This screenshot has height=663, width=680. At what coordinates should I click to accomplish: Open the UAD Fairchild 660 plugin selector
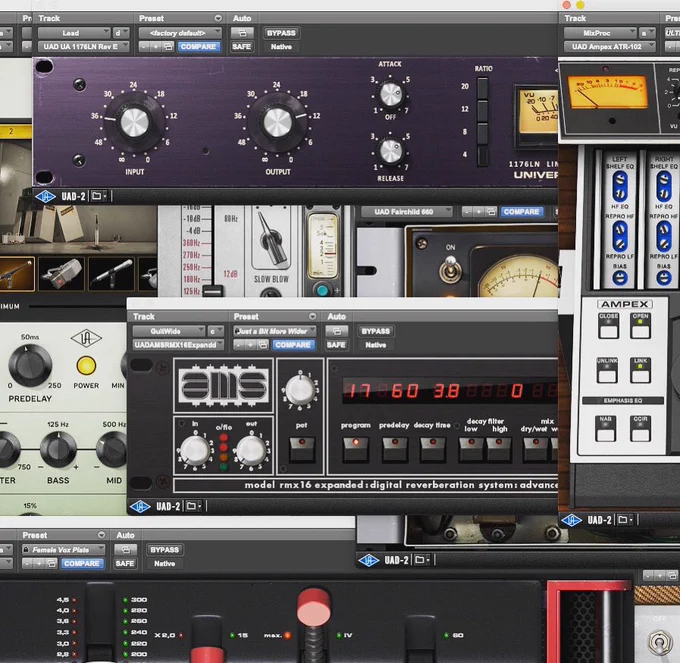(x=407, y=212)
